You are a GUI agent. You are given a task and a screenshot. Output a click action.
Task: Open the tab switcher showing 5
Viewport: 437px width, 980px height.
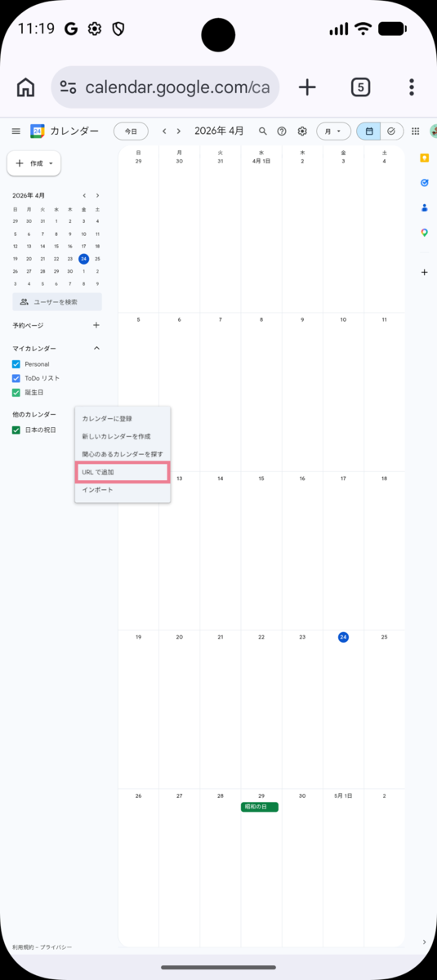pos(360,87)
